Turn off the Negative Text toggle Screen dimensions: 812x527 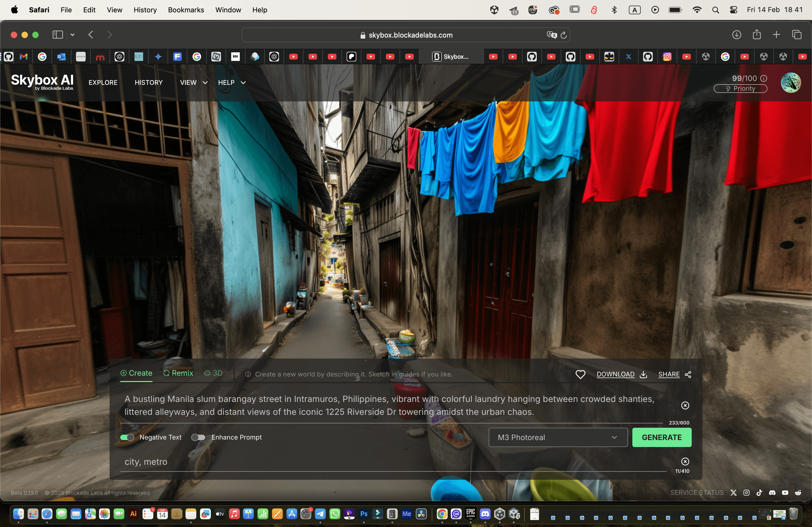(127, 437)
